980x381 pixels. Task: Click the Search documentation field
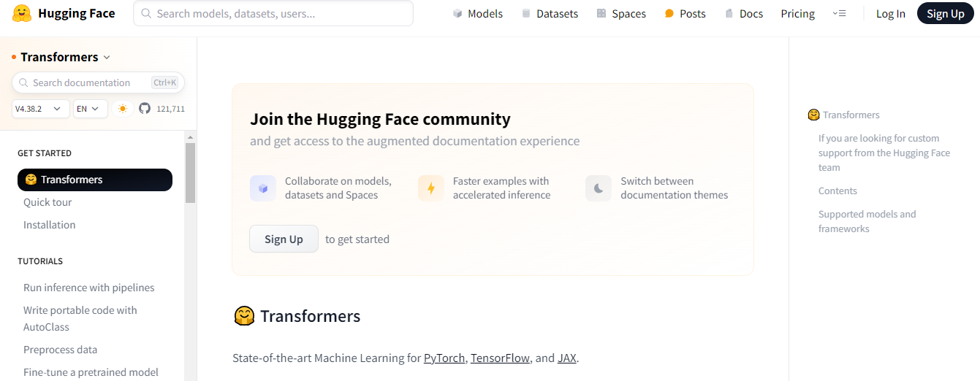[98, 82]
